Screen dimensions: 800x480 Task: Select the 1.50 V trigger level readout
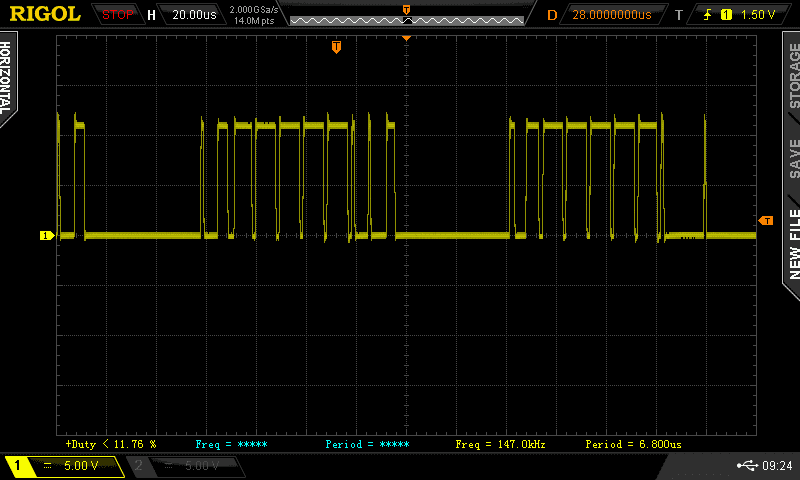(762, 15)
